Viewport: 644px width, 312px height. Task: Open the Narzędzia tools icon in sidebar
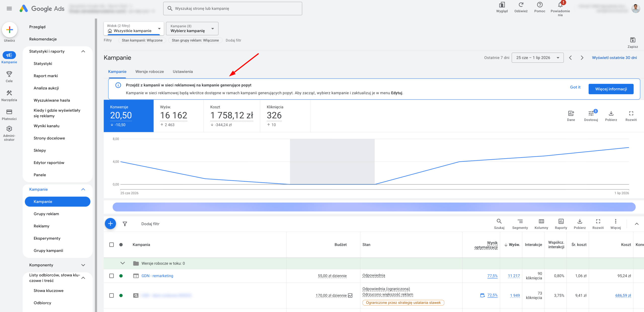click(9, 93)
